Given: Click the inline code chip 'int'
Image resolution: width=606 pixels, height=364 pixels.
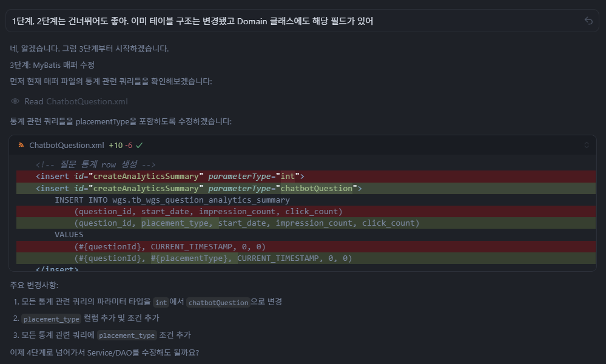Looking at the screenshot, I should pos(160,302).
